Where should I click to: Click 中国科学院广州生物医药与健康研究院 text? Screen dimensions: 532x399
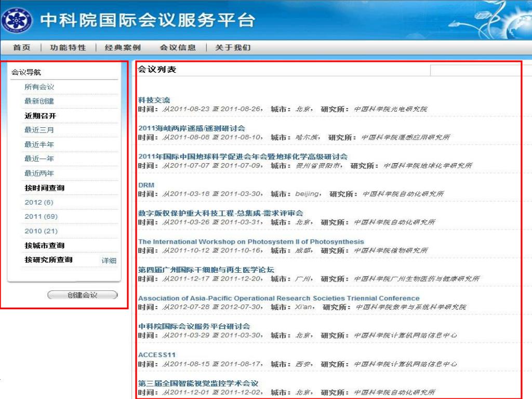pyautogui.click(x=417, y=279)
